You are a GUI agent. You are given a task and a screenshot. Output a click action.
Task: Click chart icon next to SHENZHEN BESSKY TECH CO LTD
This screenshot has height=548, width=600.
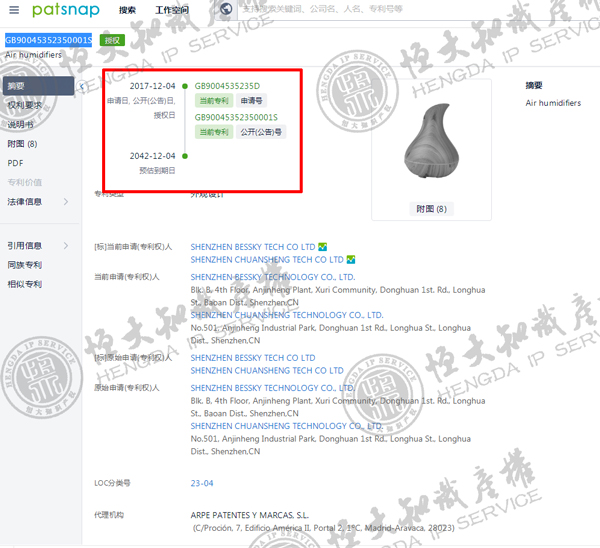pos(323,247)
